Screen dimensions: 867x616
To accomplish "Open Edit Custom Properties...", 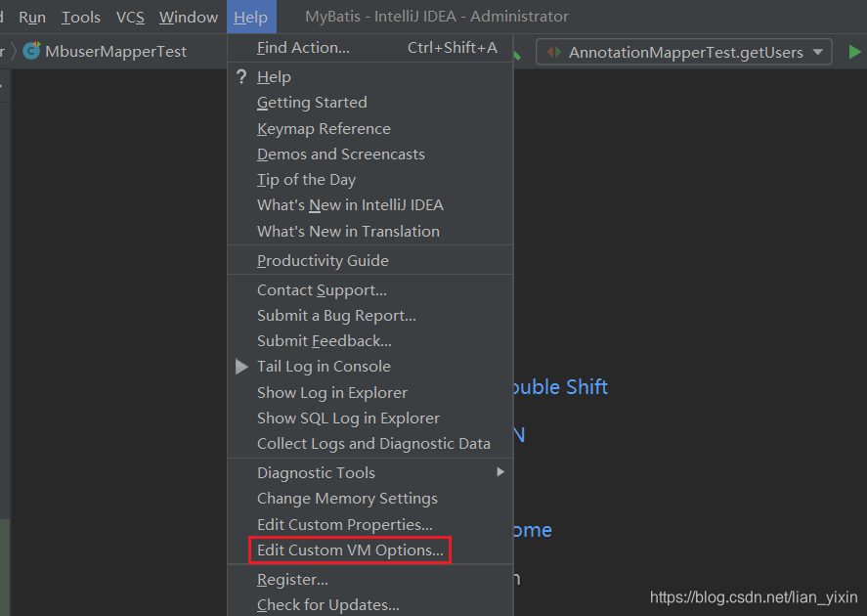I will coord(369,524).
